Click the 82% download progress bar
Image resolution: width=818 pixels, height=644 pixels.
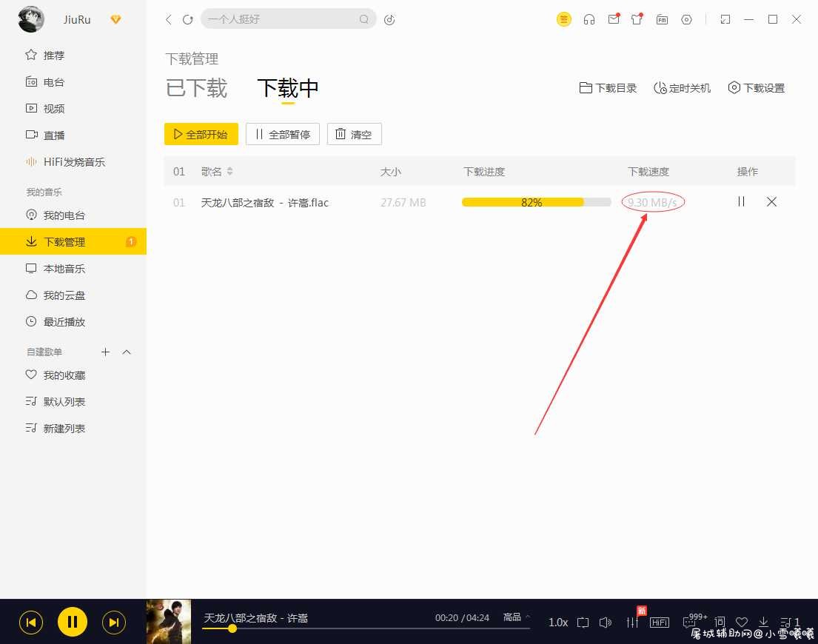536,202
